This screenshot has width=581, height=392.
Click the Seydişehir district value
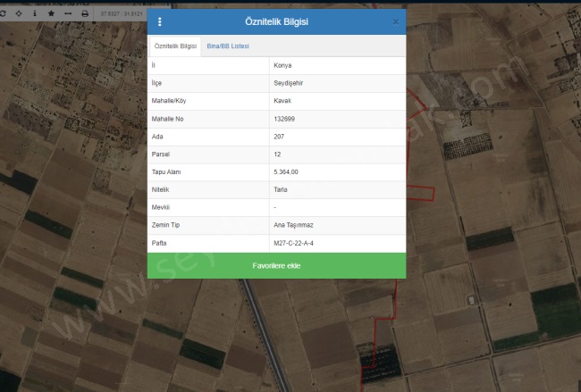coord(288,83)
